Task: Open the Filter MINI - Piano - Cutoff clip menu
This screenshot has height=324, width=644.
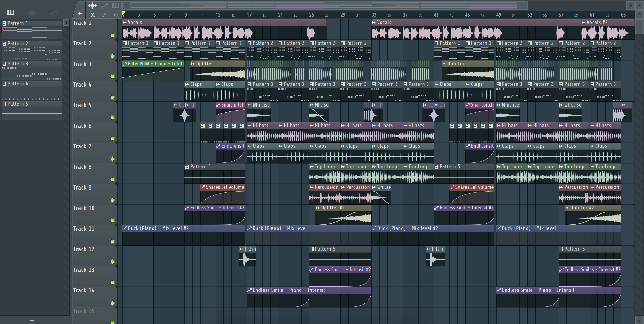Action: pos(125,64)
